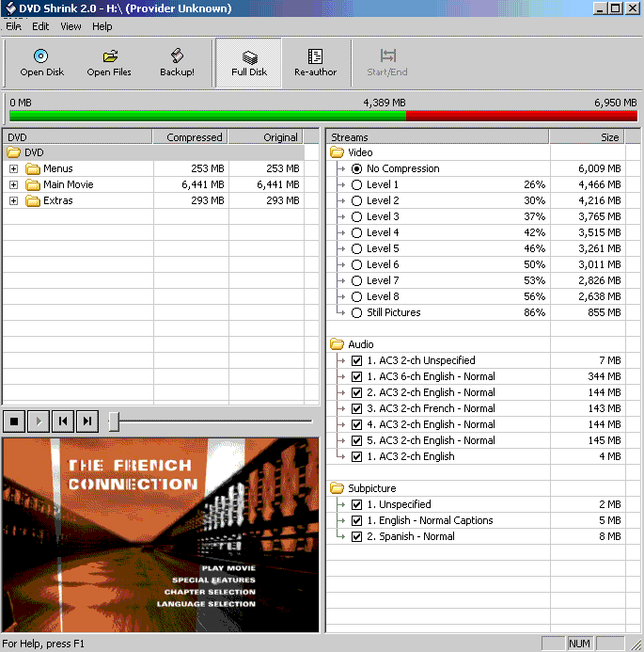Click the DVD column header
Screen dimensions: 644x652
[77, 137]
